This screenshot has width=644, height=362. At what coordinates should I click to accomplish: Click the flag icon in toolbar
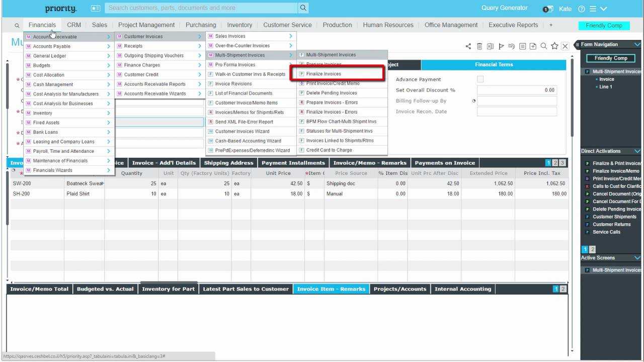(x=501, y=46)
